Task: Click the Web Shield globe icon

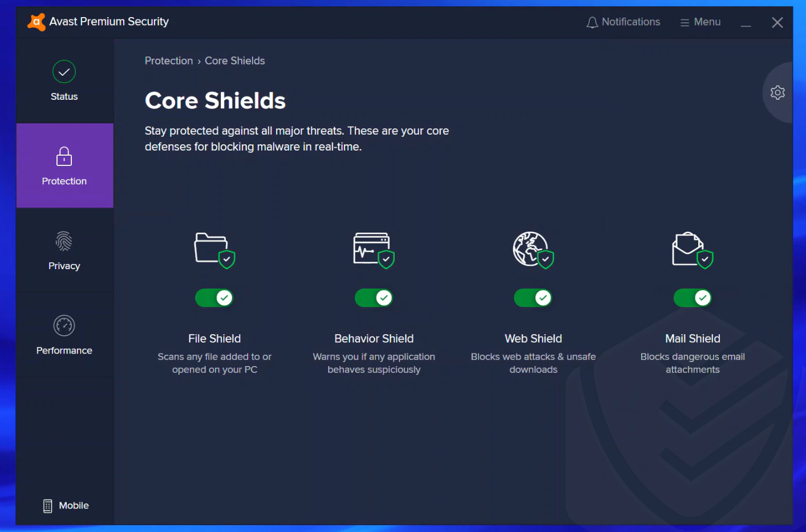Action: (x=533, y=250)
